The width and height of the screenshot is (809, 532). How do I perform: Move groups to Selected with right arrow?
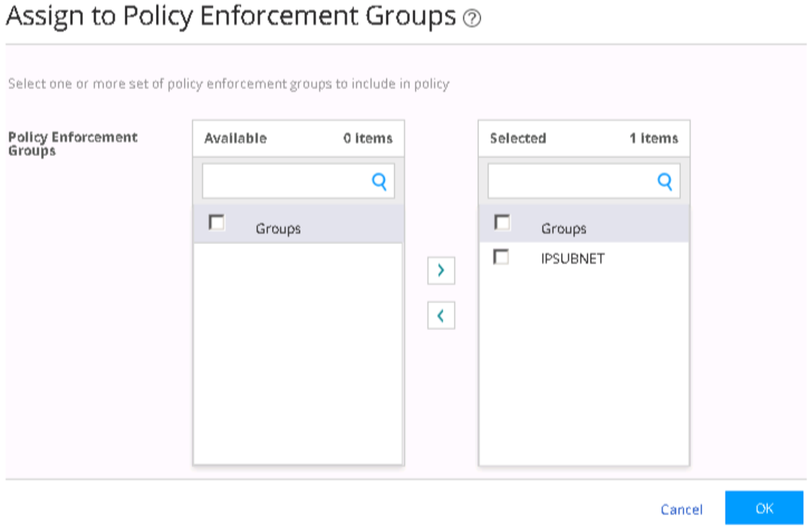441,270
